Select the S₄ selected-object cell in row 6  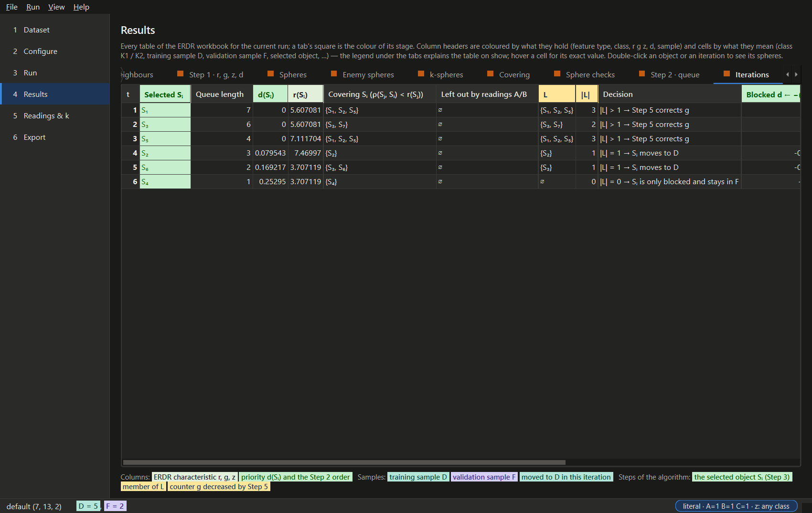tap(165, 182)
